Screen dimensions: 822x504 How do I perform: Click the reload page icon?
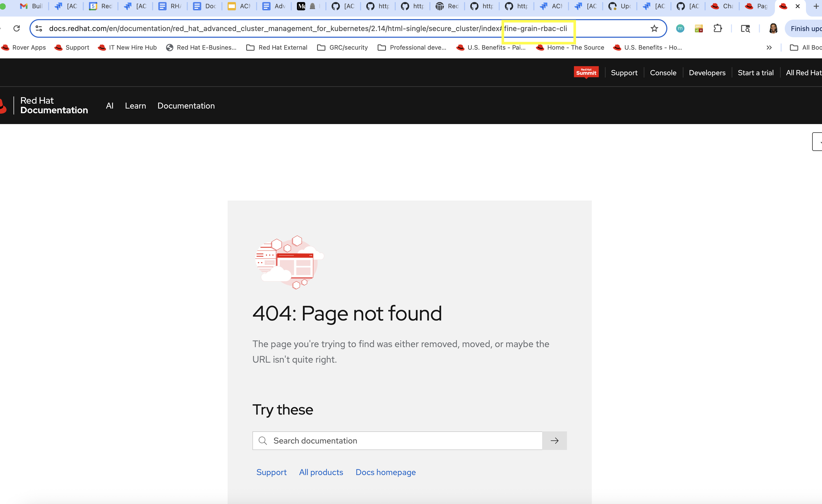click(17, 29)
